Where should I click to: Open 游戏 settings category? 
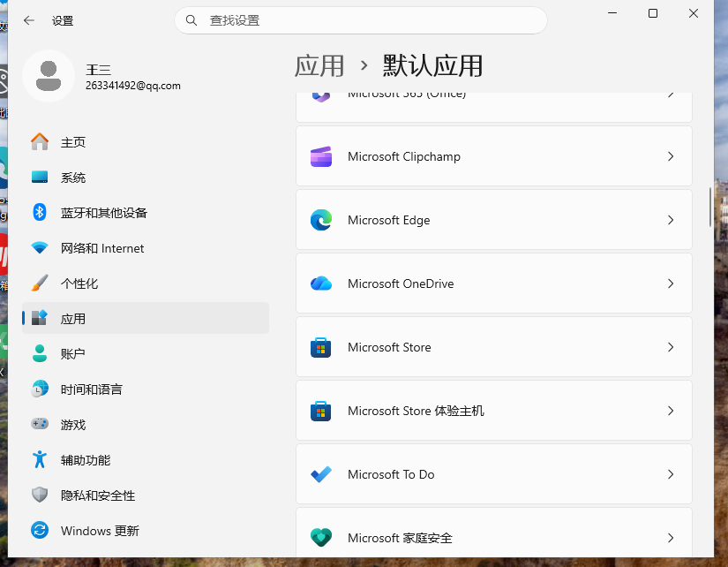146,425
